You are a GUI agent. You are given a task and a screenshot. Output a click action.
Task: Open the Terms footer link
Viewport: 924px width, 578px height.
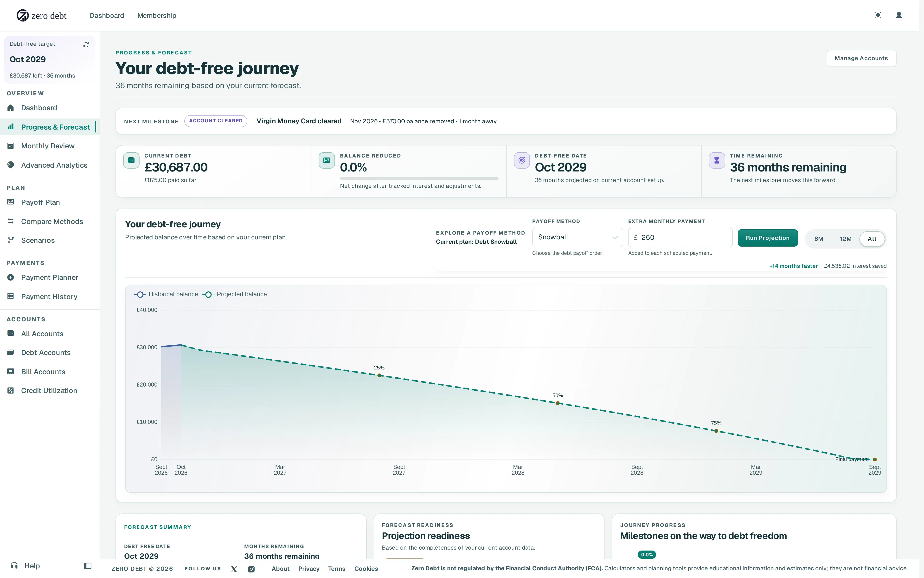tap(336, 569)
